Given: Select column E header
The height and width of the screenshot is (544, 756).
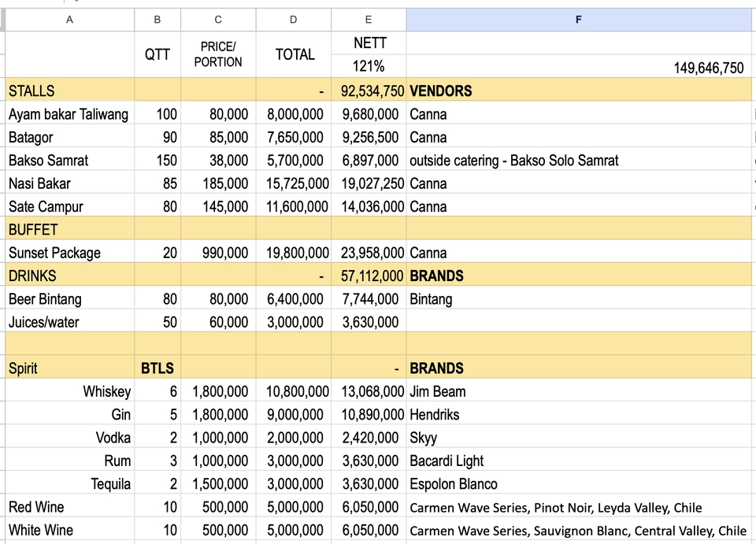Looking at the screenshot, I should coord(369,20).
